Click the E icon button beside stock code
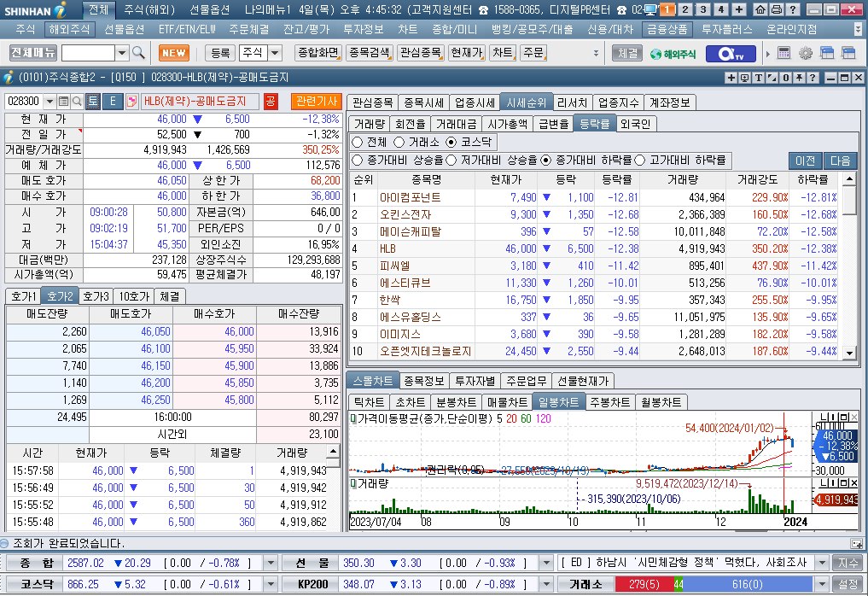Screen dimensions: 868x596 113,102
